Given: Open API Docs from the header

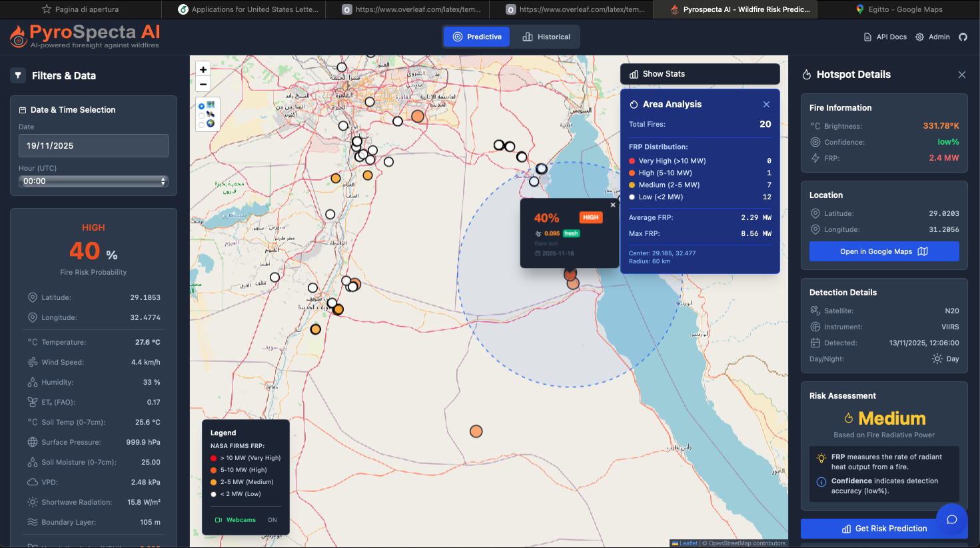Looking at the screenshot, I should point(885,37).
